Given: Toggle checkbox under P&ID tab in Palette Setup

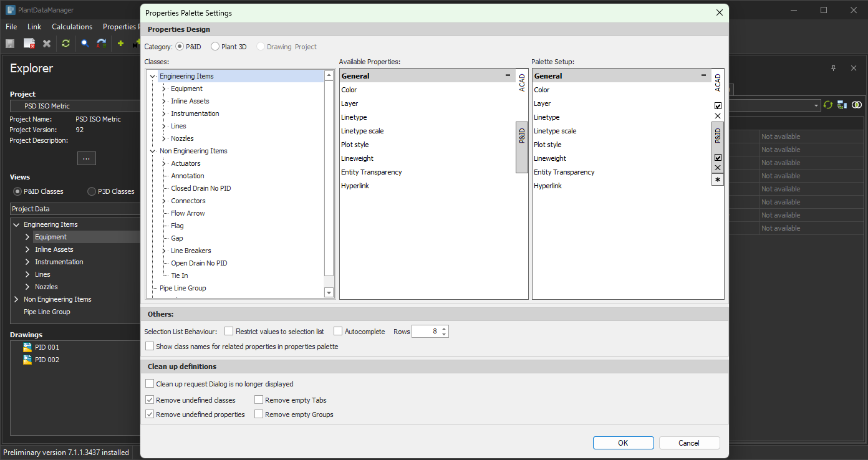Looking at the screenshot, I should point(718,157).
